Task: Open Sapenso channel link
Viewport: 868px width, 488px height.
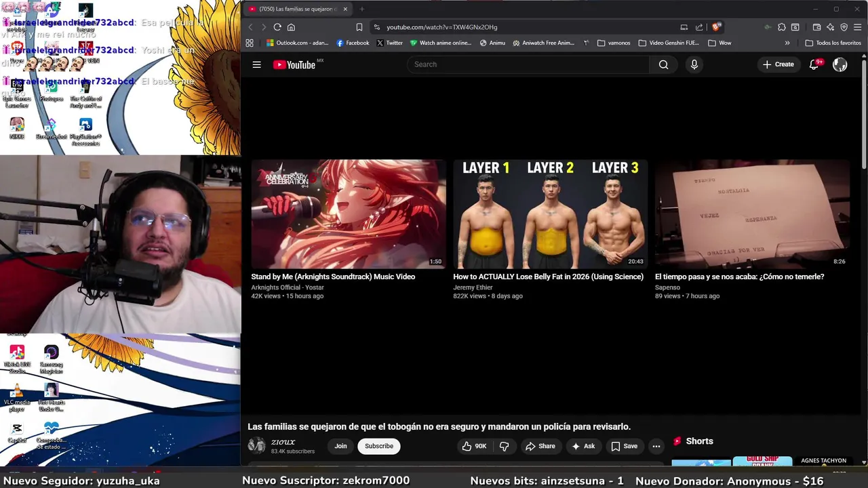Action: [667, 287]
